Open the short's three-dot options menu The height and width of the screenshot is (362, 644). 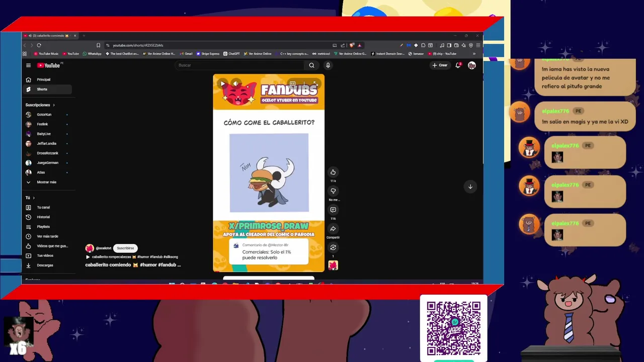point(304,83)
